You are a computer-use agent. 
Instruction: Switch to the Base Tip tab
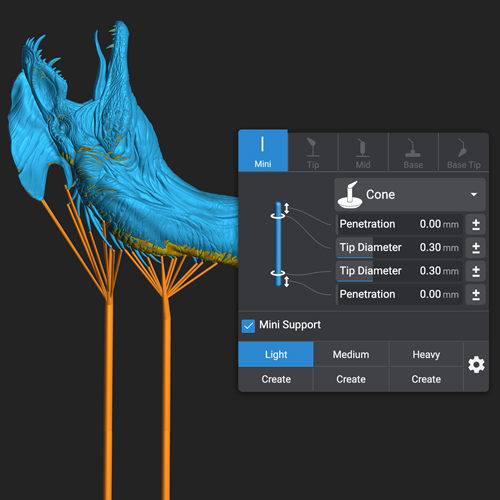[464, 152]
